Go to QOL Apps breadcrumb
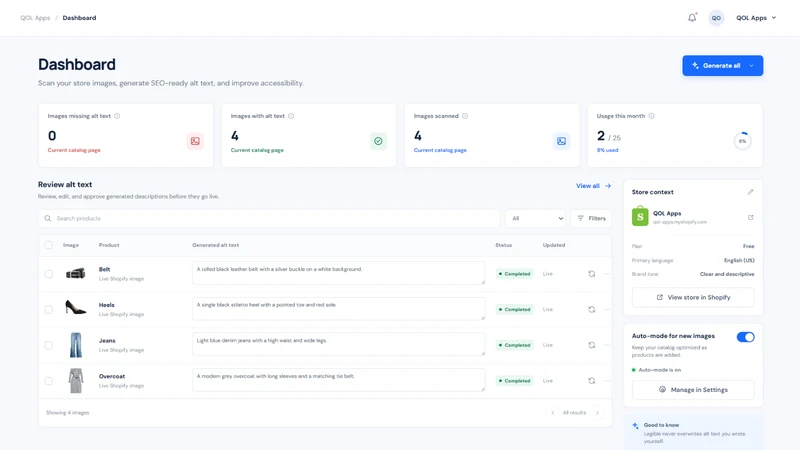 click(x=35, y=18)
